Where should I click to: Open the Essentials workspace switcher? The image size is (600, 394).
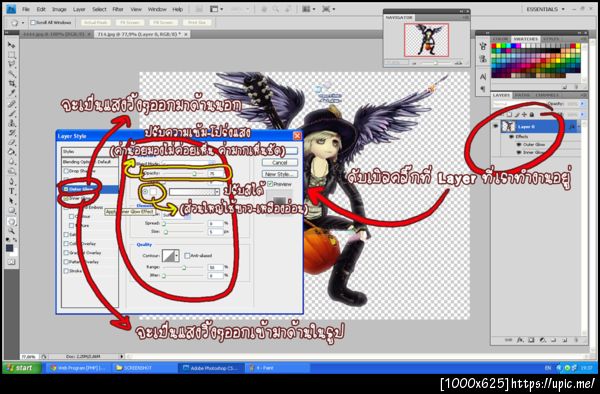tap(545, 9)
